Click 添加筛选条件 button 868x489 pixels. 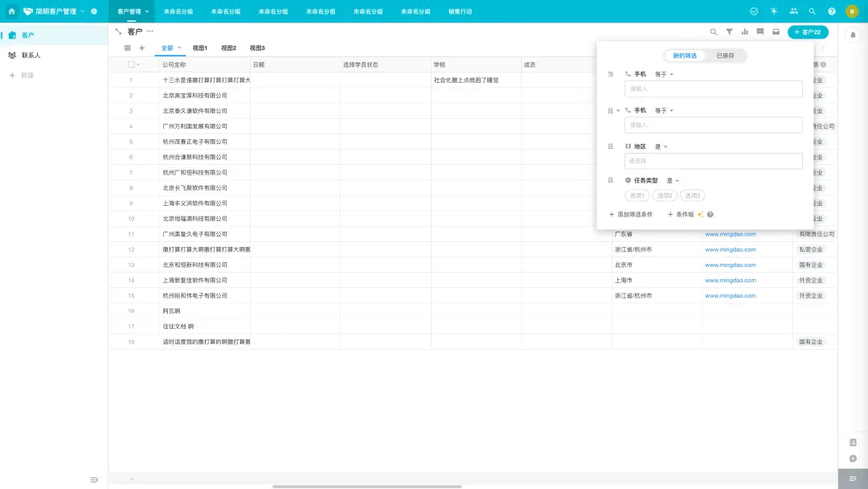tap(631, 215)
